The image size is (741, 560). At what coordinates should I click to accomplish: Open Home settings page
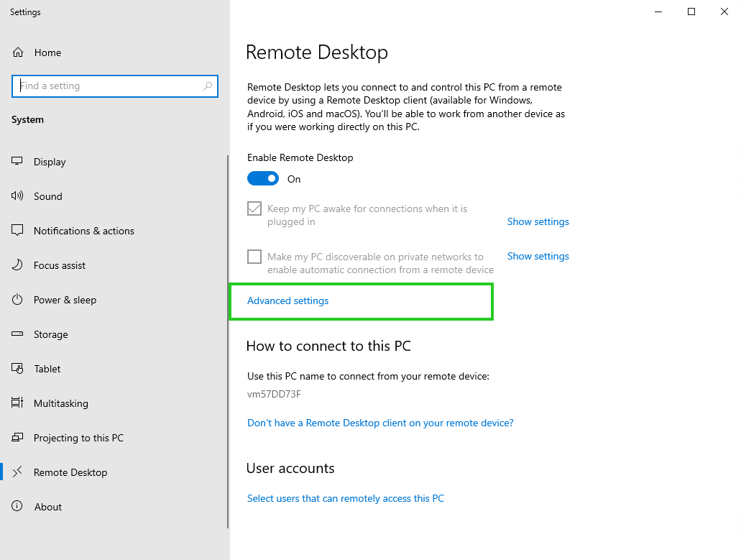point(47,52)
